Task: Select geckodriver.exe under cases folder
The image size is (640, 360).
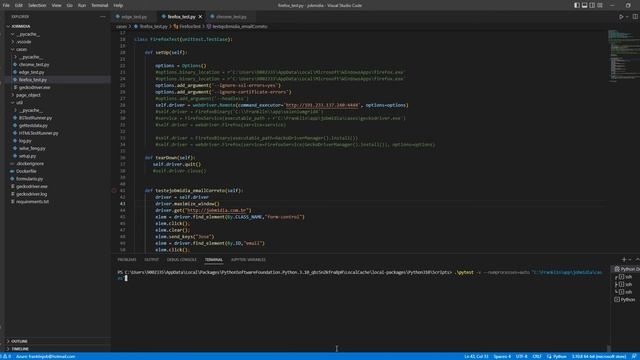Action: 34,87
